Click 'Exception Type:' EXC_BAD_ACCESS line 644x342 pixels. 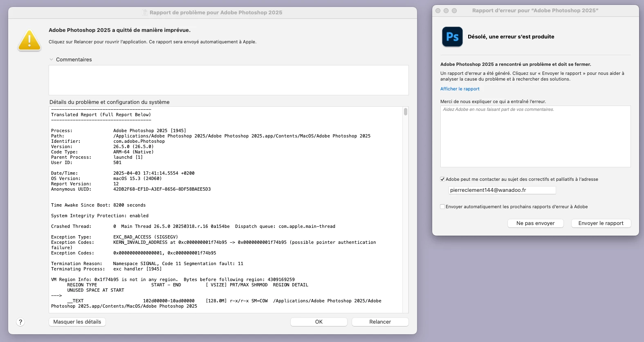click(114, 237)
